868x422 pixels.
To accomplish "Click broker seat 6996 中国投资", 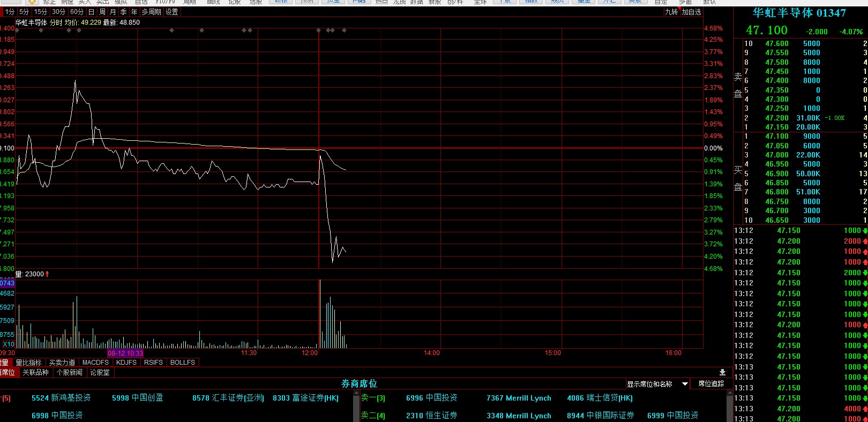I will (x=432, y=398).
